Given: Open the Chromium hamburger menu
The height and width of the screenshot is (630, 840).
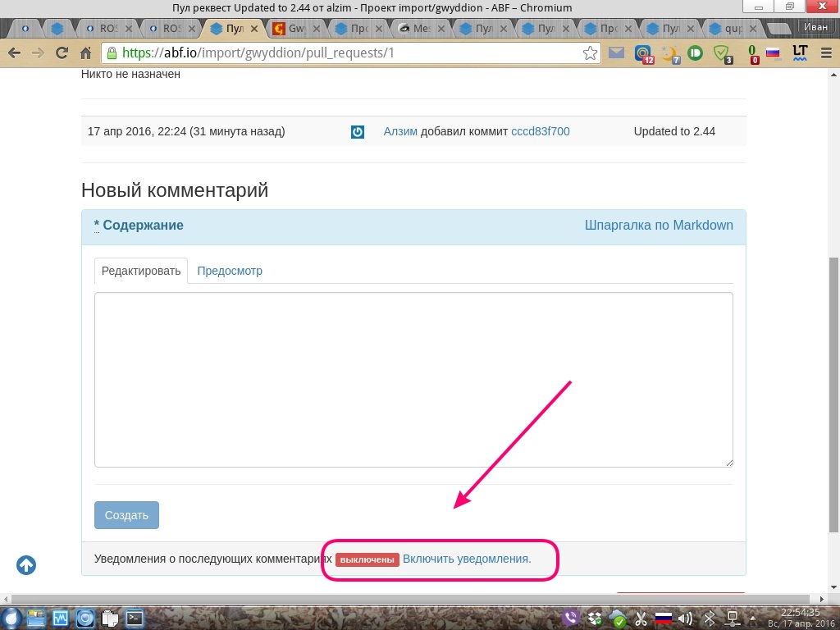Looking at the screenshot, I should click(x=826, y=53).
